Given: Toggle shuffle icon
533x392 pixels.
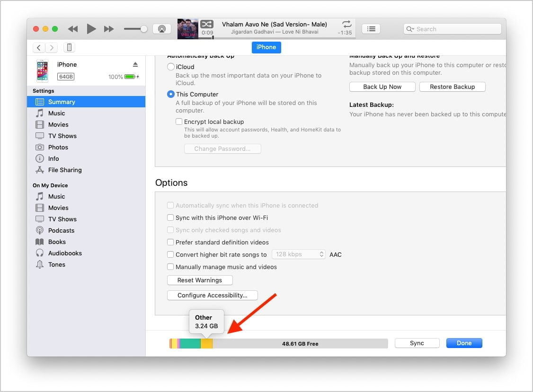Looking at the screenshot, I should 207,24.
